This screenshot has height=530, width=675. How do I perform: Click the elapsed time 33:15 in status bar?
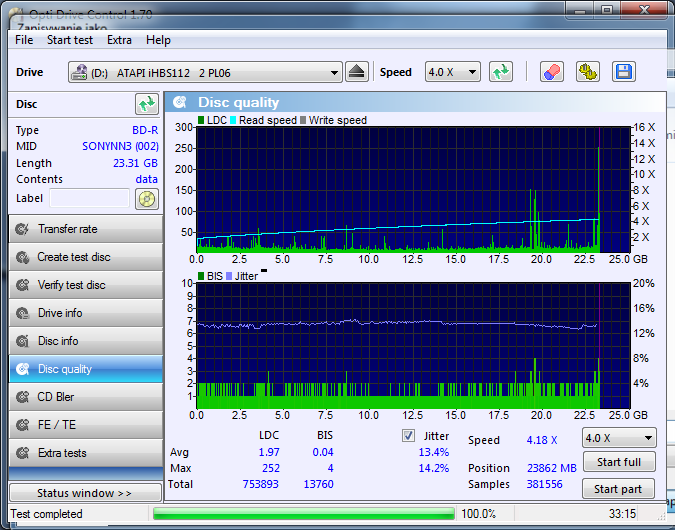click(622, 514)
